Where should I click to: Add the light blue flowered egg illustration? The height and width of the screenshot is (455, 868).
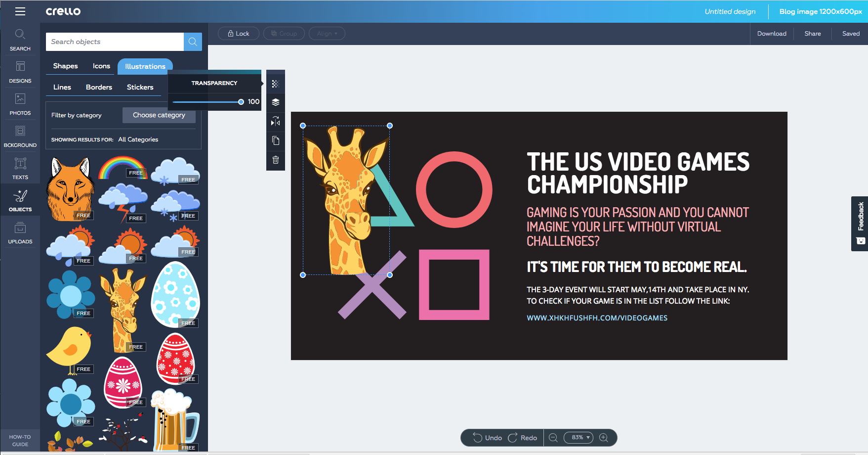pos(175,294)
